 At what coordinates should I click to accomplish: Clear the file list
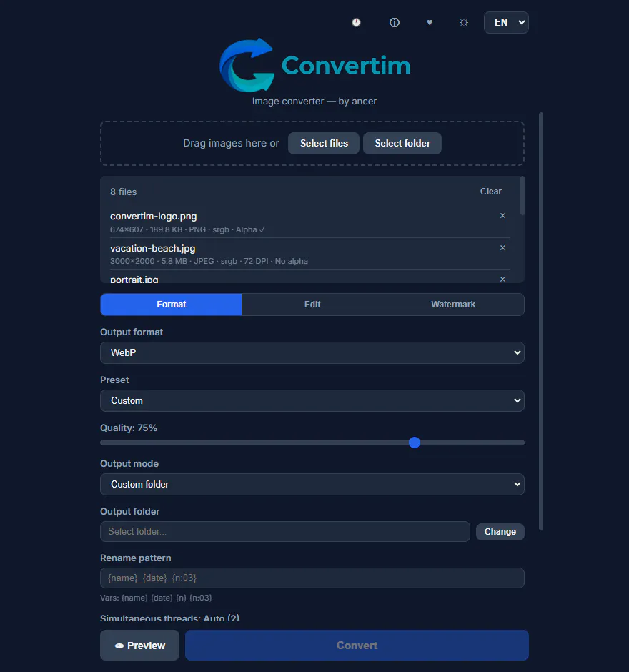(490, 192)
